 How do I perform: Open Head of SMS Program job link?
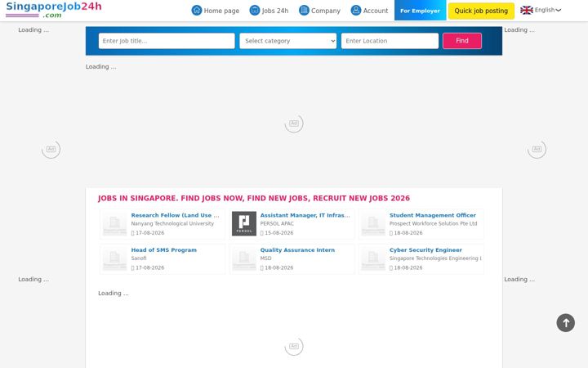click(x=164, y=250)
